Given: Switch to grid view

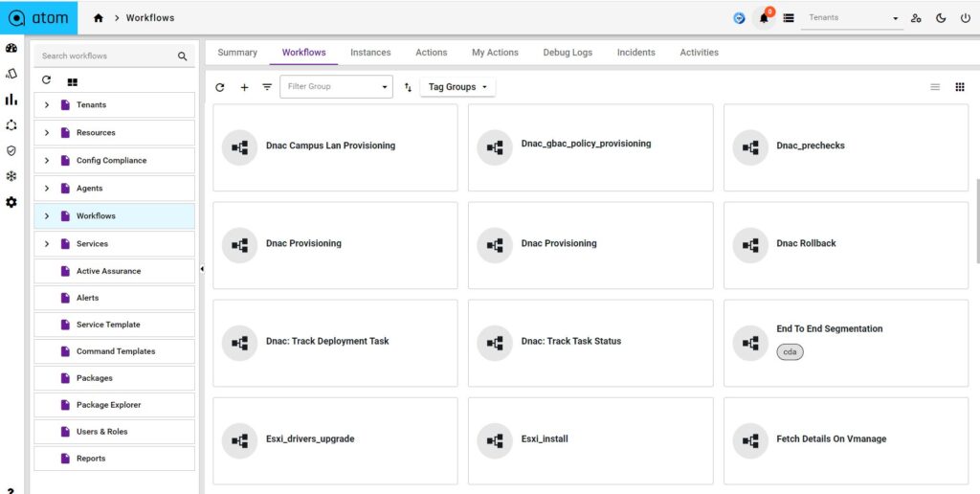Looking at the screenshot, I should pyautogui.click(x=960, y=87).
